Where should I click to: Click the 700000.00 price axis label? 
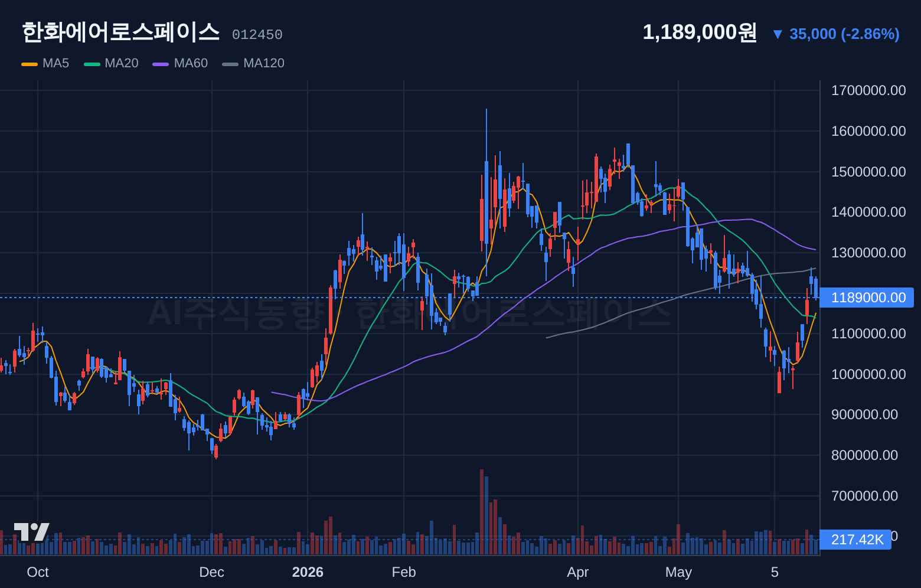tap(865, 496)
